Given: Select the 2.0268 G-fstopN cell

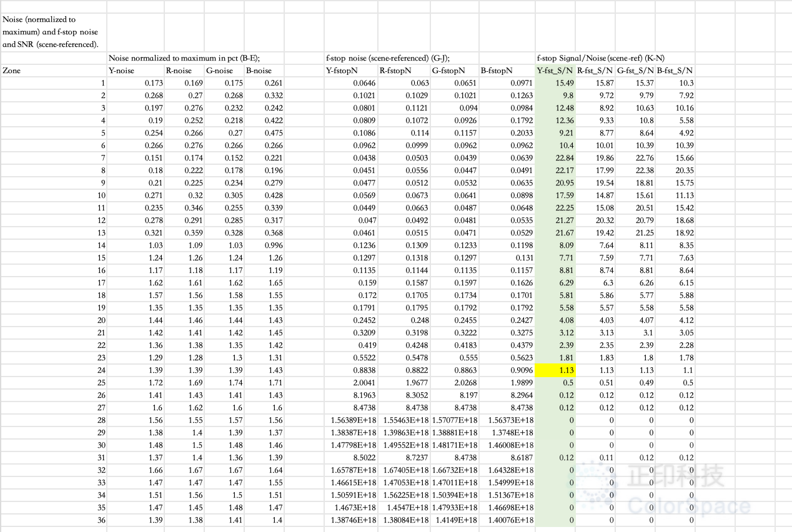Looking at the screenshot, I should coord(455,383).
